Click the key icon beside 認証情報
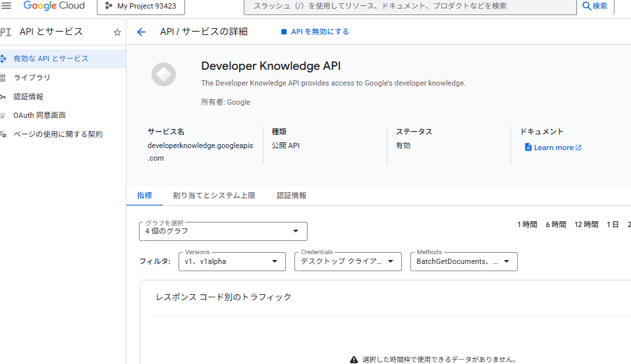This screenshot has width=631, height=364. point(3,97)
